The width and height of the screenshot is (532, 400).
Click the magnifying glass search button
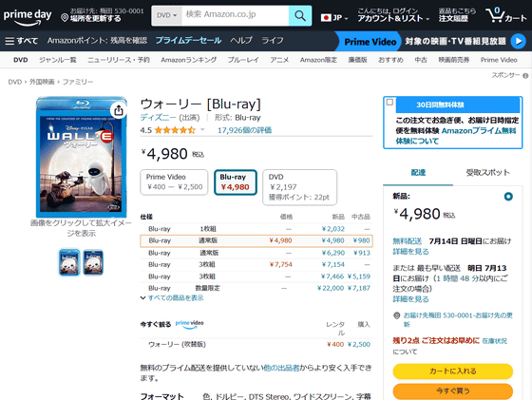pyautogui.click(x=300, y=15)
